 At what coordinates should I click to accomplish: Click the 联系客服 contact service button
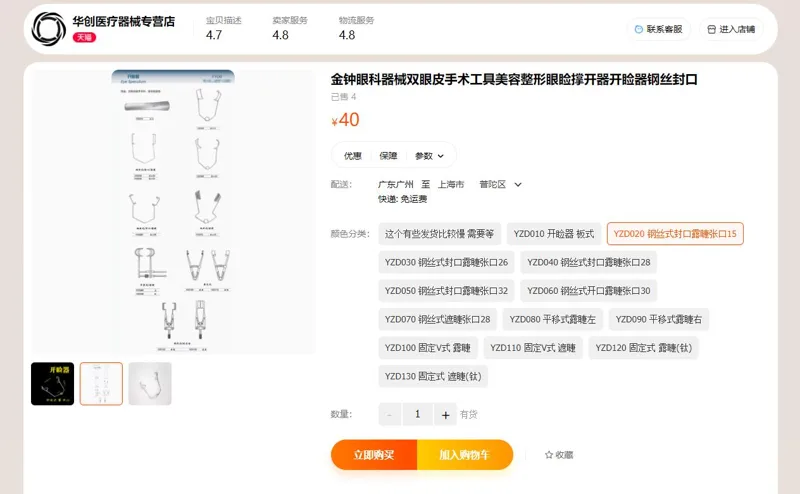659,29
